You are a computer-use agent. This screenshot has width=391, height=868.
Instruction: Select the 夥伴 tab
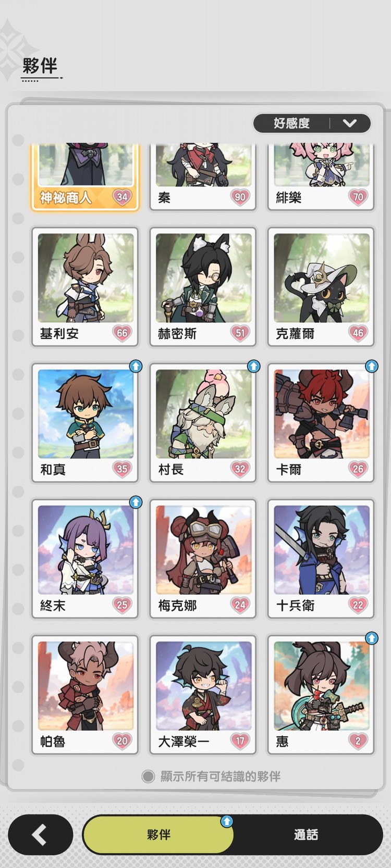158,835
